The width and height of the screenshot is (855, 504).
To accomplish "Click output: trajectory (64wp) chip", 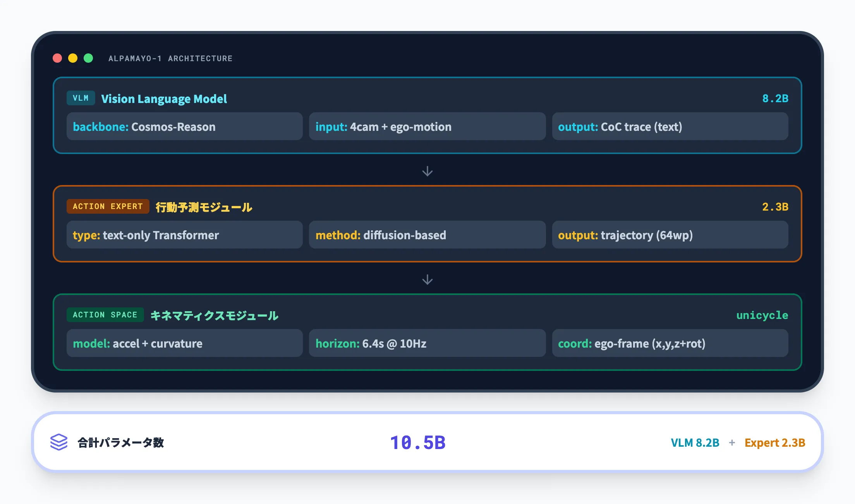I will tap(670, 235).
